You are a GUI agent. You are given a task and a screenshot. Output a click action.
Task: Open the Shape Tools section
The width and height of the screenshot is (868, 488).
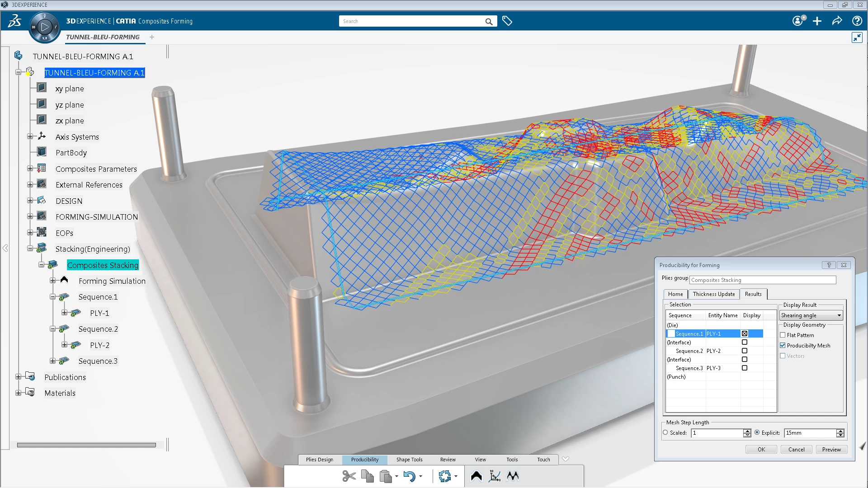(409, 460)
